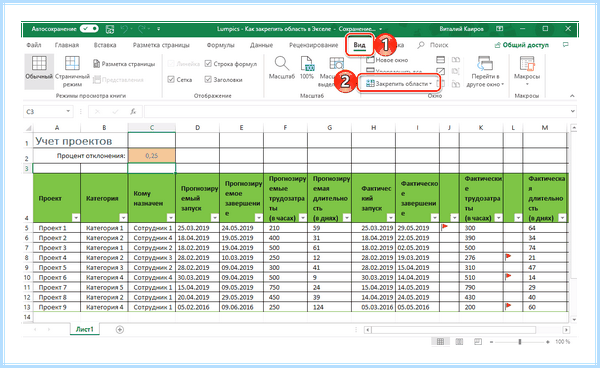Expand the formula bar chevron
Screen dimensions: 600x368
point(572,111)
